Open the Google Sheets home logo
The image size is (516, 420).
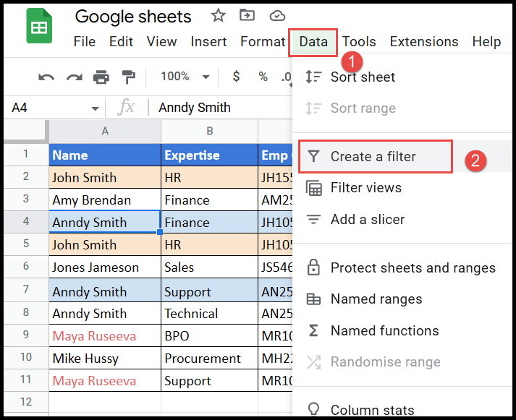tap(39, 26)
